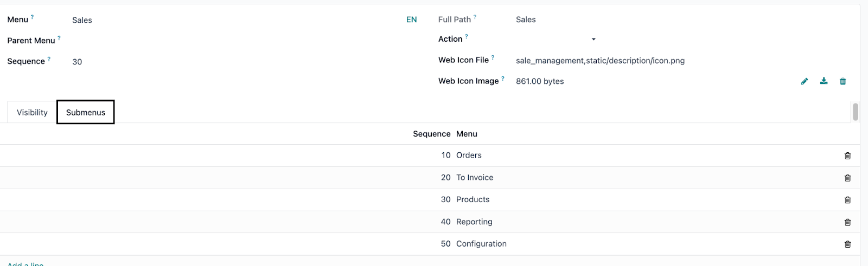The width and height of the screenshot is (868, 266).
Task: Edit the Web Icon Image with pencil icon
Action: point(805,81)
